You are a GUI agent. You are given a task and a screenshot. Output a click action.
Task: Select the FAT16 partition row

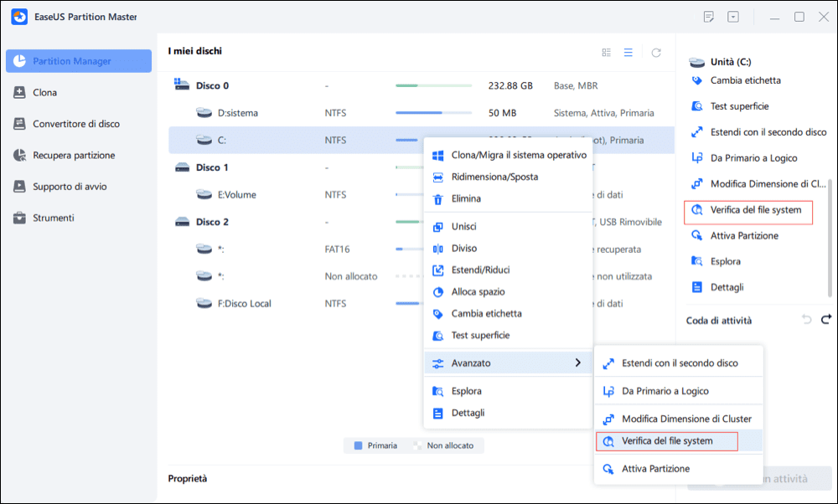(296, 249)
